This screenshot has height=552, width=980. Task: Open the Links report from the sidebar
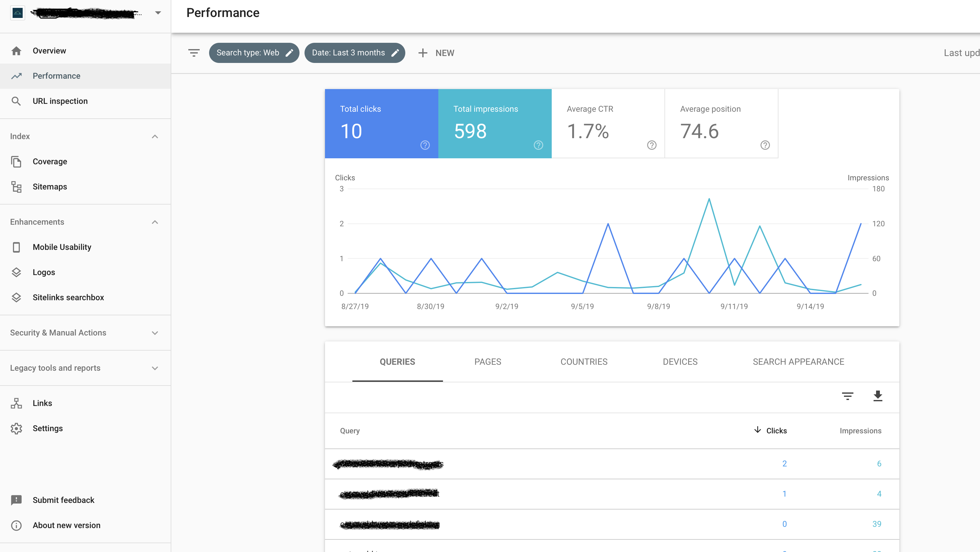point(42,403)
